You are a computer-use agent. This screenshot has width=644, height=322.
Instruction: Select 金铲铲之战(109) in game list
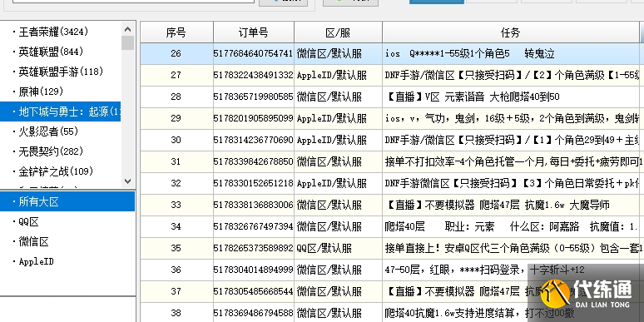[x=56, y=171]
